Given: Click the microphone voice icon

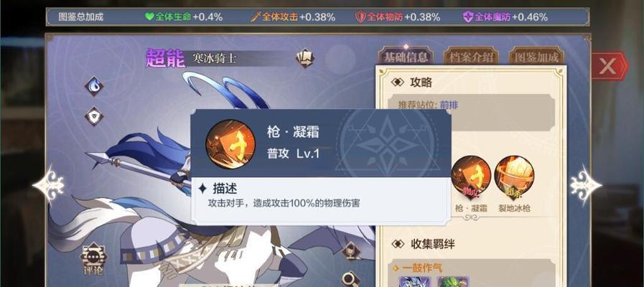Looking at the screenshot, I should coord(351,250).
